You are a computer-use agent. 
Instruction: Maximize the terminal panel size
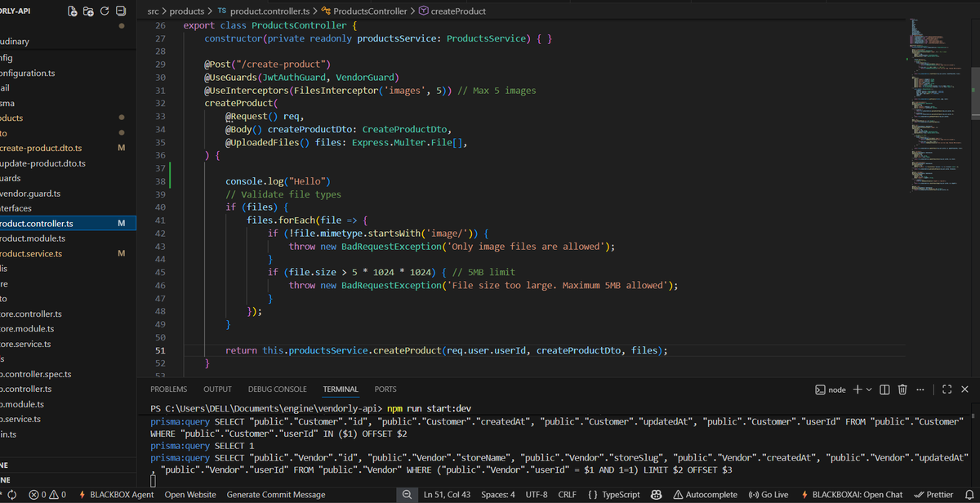coord(947,389)
